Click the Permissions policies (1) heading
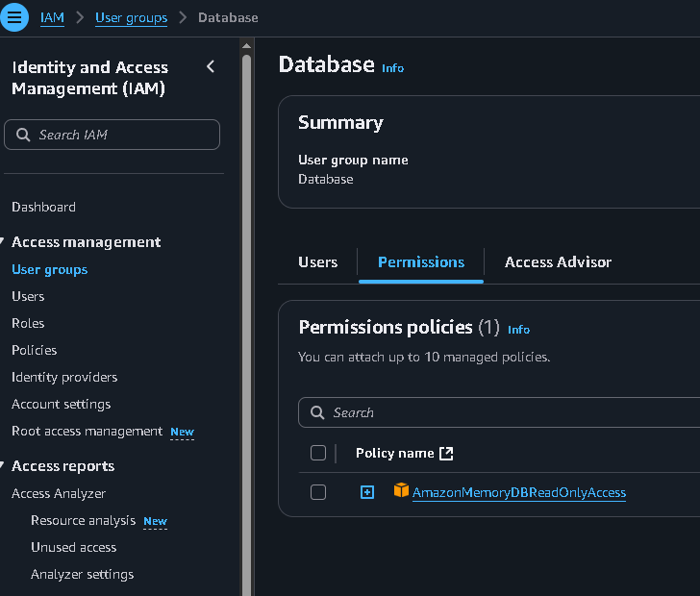Viewport: 700px width, 596px height. click(399, 327)
